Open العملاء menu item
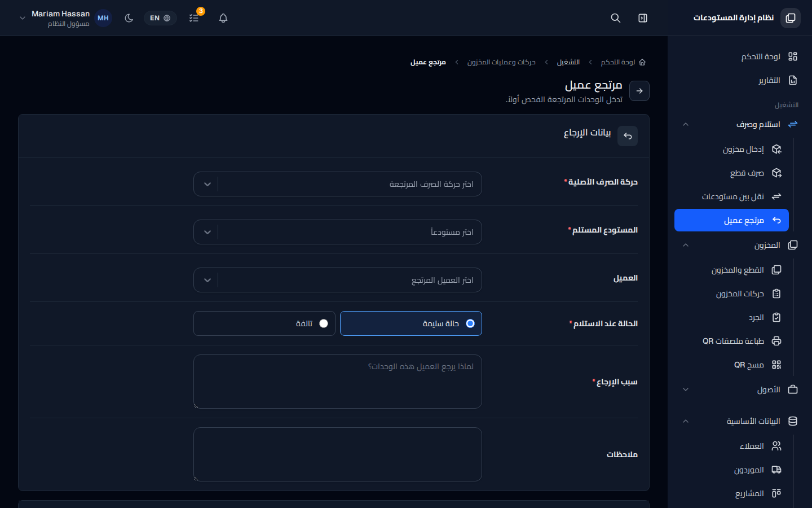 click(x=731, y=446)
